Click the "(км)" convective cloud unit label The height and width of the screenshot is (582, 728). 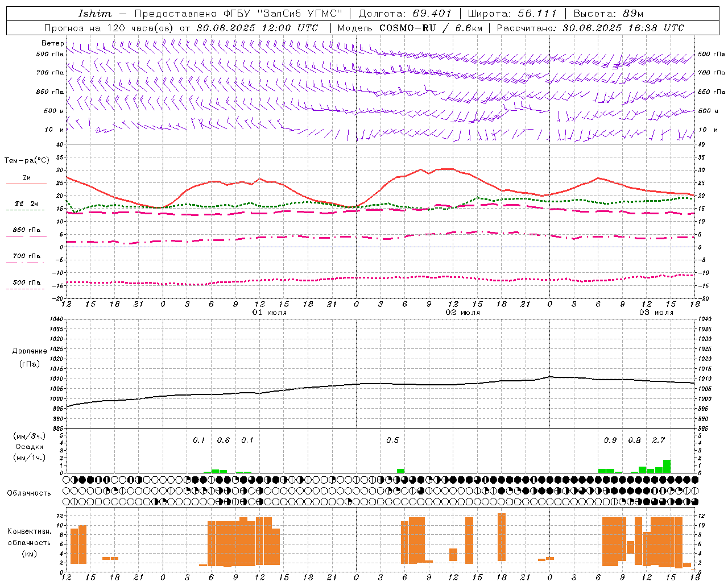29,554
